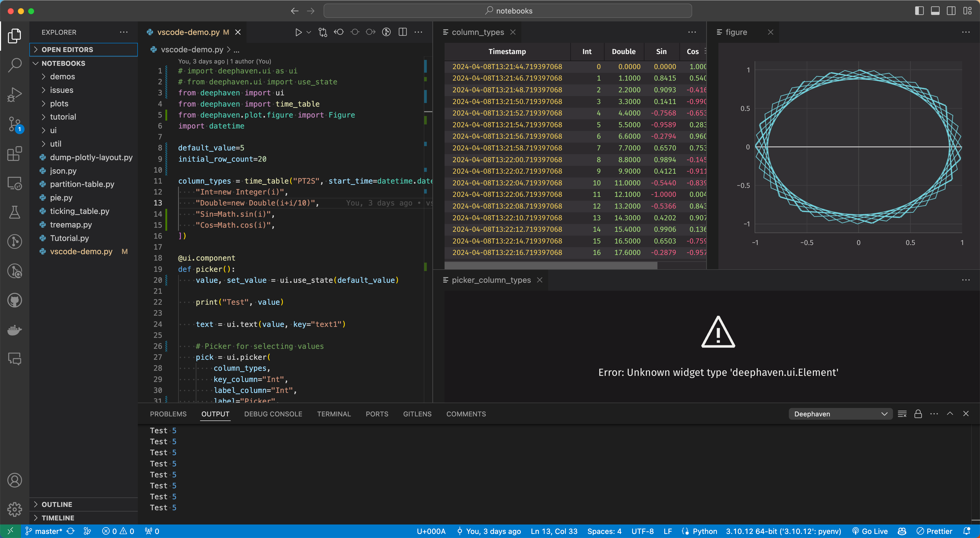Open the Deephaven output channel dropdown
This screenshot has width=980, height=538.
840,414
